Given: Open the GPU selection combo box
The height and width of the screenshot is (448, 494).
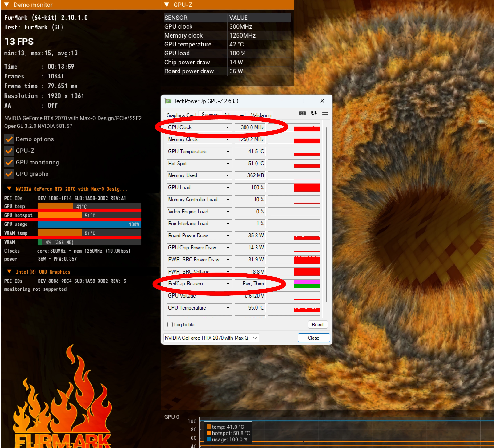Looking at the screenshot, I should [211, 338].
